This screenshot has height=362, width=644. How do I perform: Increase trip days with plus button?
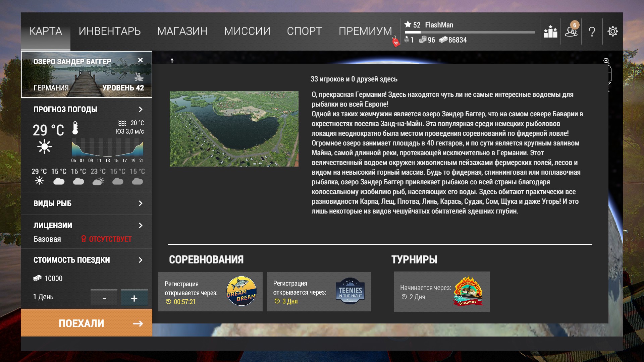click(x=134, y=298)
